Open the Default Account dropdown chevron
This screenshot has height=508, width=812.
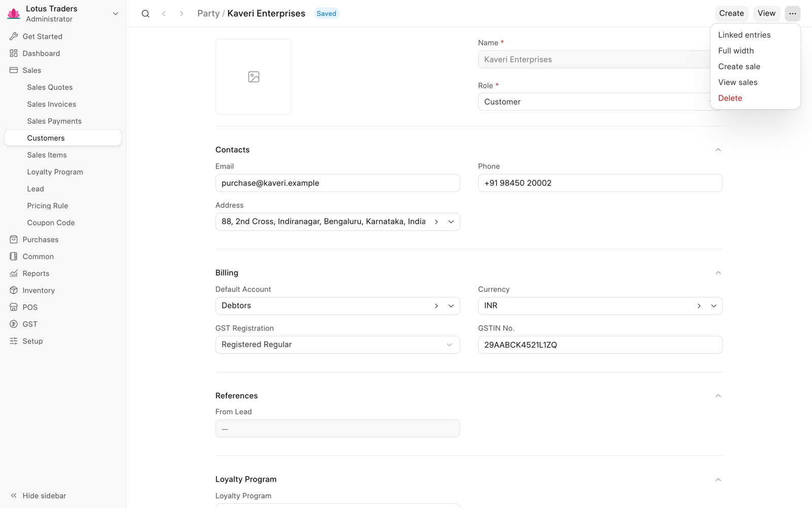tap(451, 306)
